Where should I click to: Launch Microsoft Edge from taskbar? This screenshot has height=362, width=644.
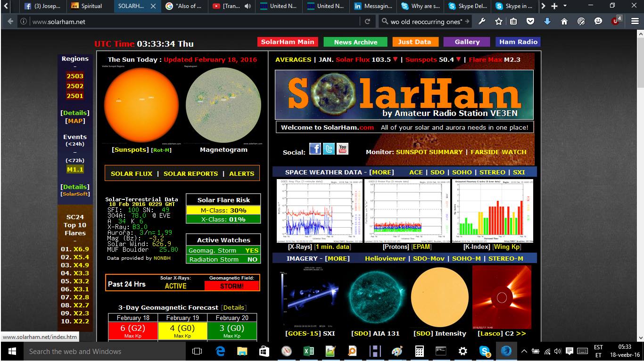(x=220, y=351)
